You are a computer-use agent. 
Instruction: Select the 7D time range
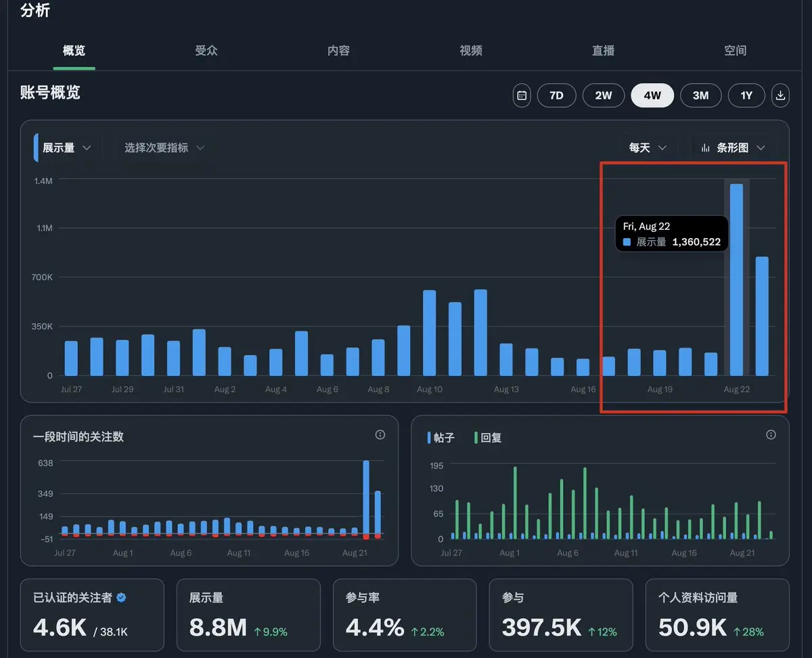click(x=556, y=95)
